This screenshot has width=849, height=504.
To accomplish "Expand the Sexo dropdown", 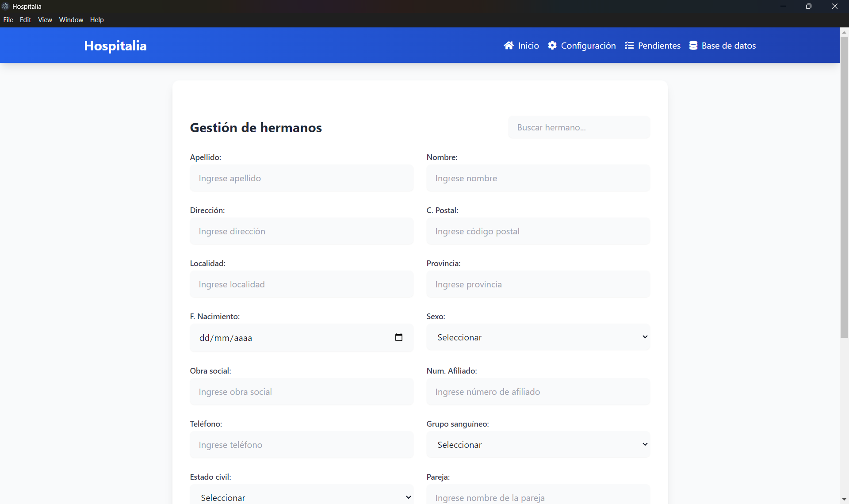I will 538,337.
